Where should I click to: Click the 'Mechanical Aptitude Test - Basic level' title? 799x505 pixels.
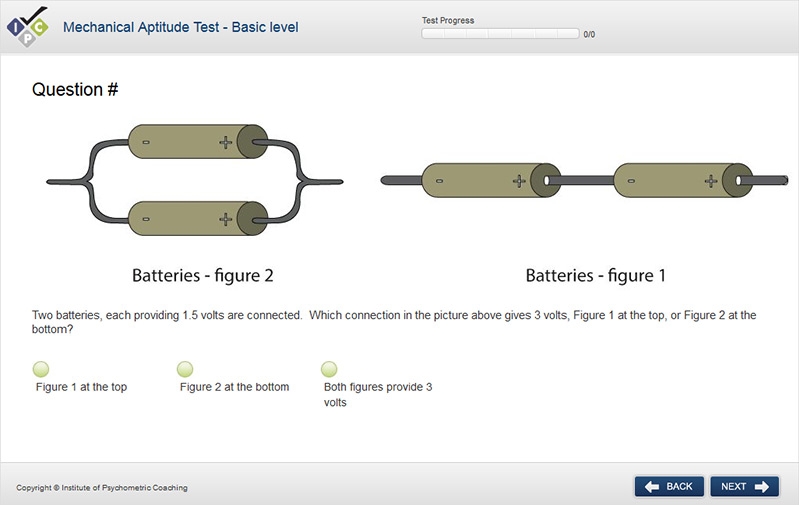coord(180,27)
